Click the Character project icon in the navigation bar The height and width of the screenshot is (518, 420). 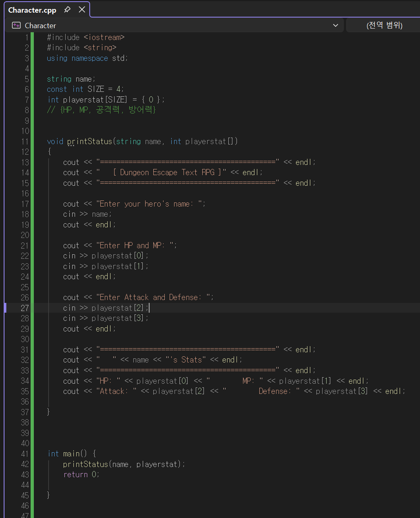[16, 25]
